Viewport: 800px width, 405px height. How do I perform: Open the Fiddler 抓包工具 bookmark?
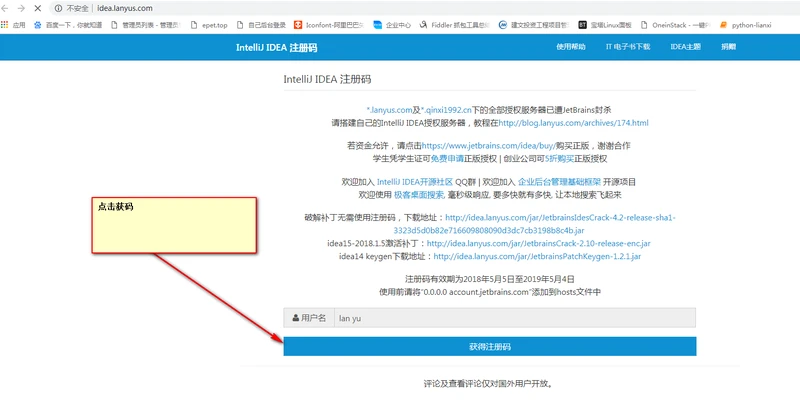pyautogui.click(x=455, y=24)
